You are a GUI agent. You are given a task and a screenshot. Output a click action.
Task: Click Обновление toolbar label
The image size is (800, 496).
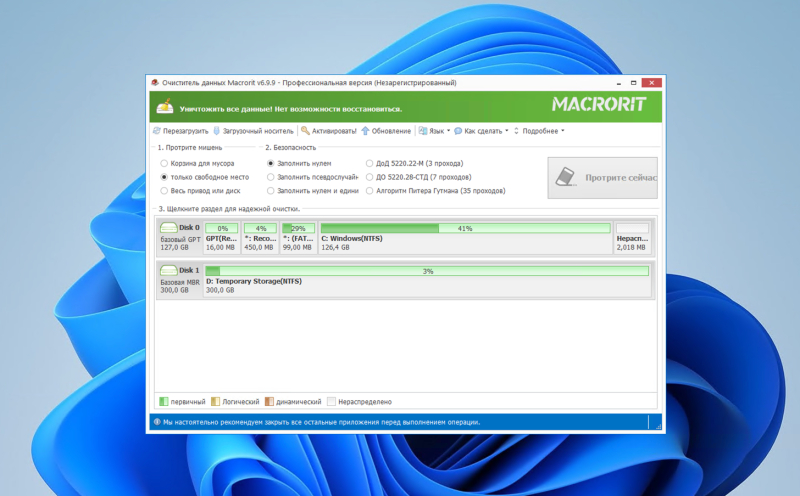[391, 131]
